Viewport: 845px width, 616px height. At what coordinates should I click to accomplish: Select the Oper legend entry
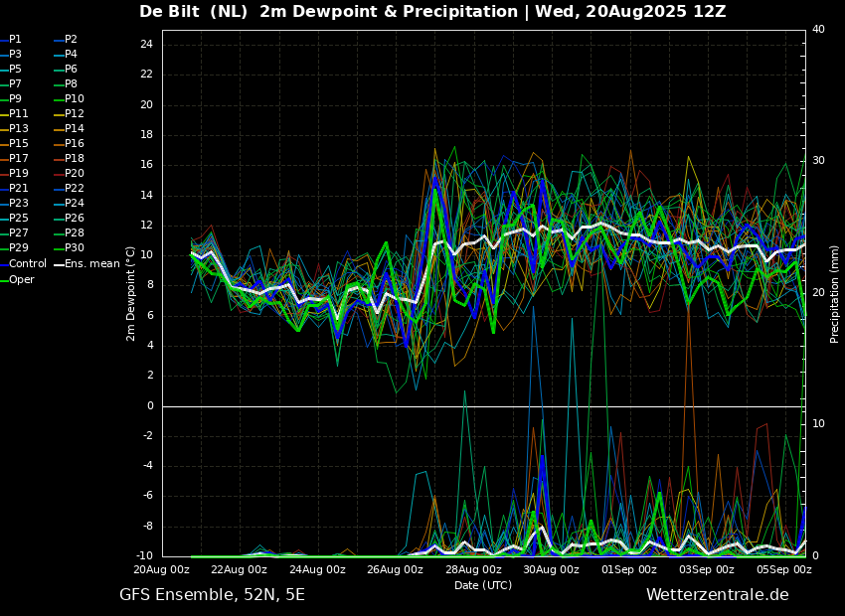(22, 279)
